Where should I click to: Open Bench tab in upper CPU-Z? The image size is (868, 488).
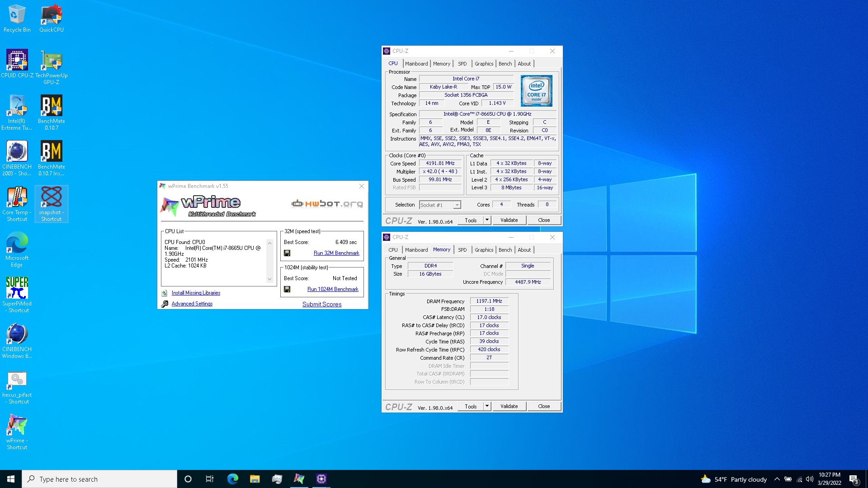tap(505, 64)
